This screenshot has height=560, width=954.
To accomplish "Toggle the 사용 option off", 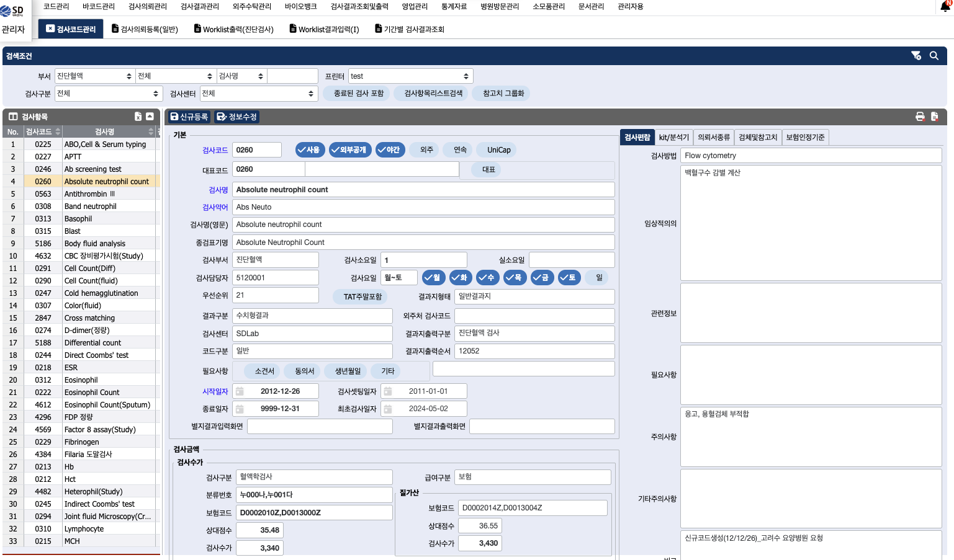I will point(308,149).
